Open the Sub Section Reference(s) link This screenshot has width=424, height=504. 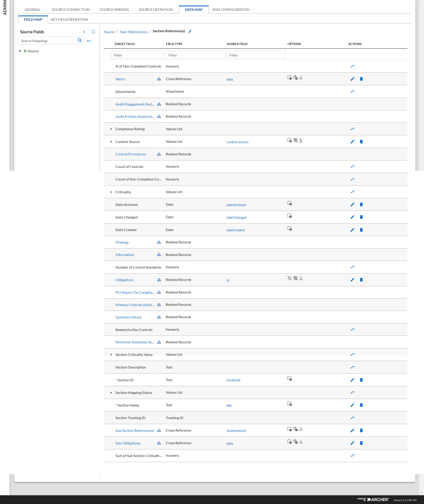coord(134,431)
